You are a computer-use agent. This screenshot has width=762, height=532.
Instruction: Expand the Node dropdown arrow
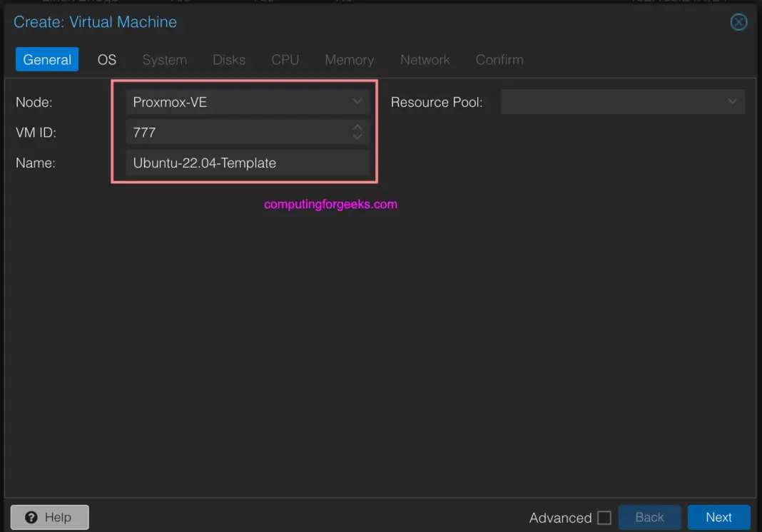click(357, 102)
